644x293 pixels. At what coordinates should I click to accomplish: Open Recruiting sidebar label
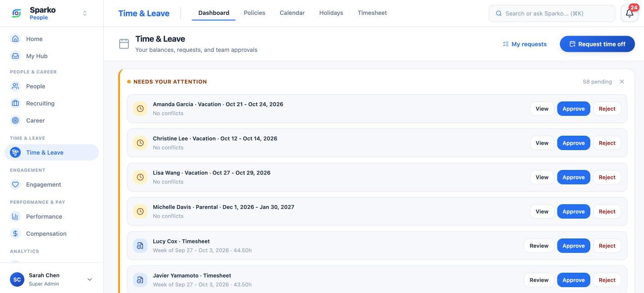40,103
